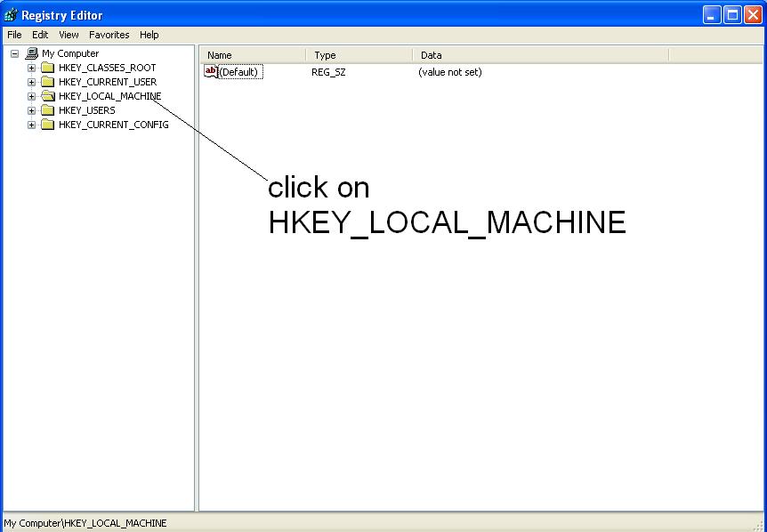Open the Favorites menu
This screenshot has width=767, height=532.
tap(109, 35)
